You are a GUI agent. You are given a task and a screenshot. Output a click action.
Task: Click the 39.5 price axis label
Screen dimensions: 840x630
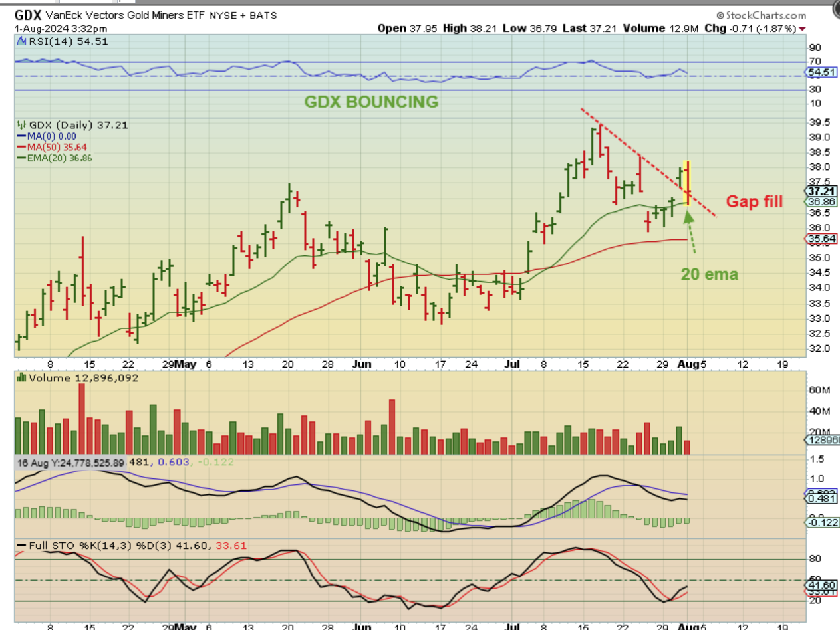point(819,122)
